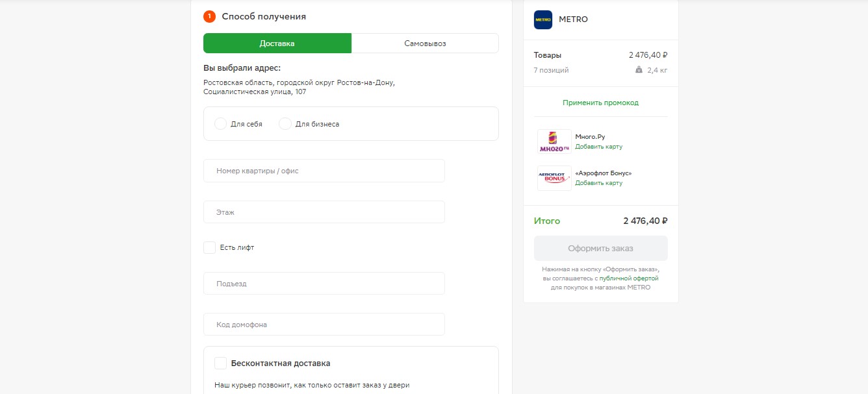Tick the Есть лифт checkbox
The width and height of the screenshot is (868, 394).
[x=209, y=247]
